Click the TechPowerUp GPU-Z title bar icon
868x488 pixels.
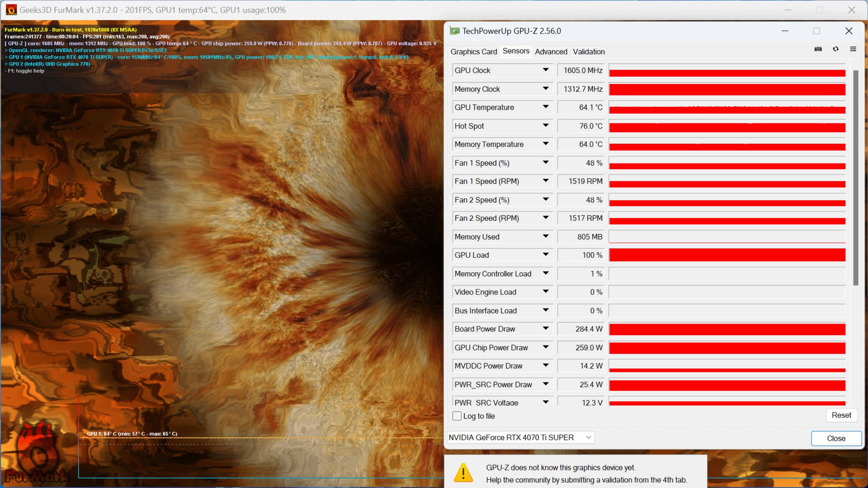click(x=455, y=30)
